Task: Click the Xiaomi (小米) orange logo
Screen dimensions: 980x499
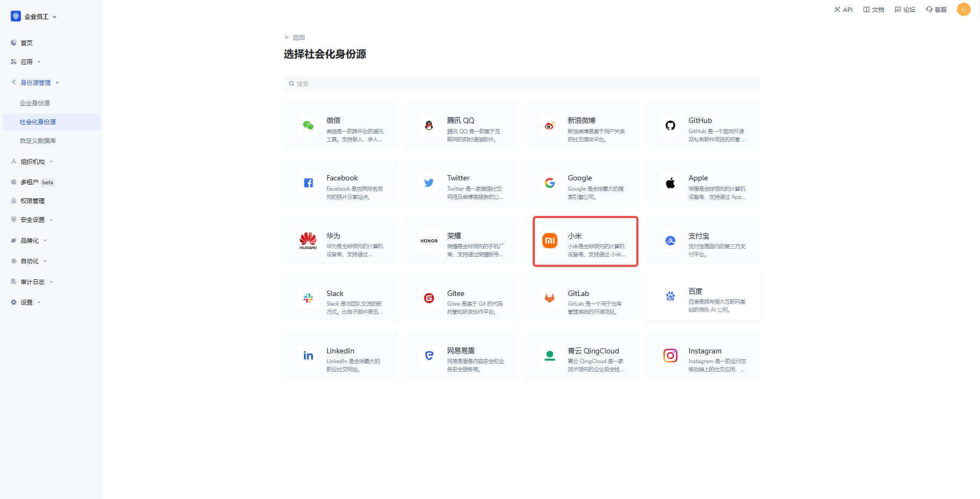Action: point(549,241)
